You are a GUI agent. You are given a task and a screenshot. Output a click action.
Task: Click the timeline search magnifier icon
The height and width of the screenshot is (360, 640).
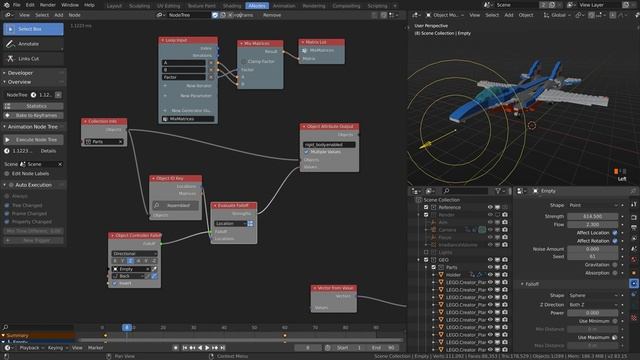[5, 327]
